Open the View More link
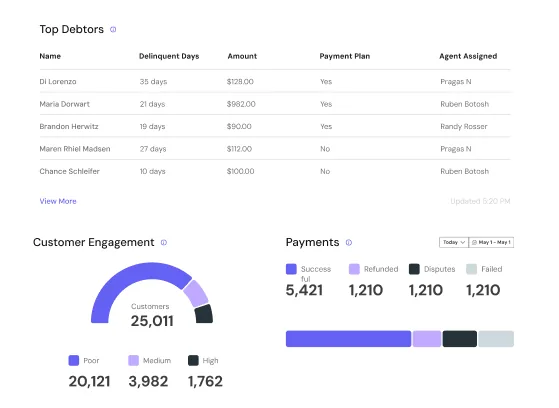The height and width of the screenshot is (408, 559). click(58, 201)
